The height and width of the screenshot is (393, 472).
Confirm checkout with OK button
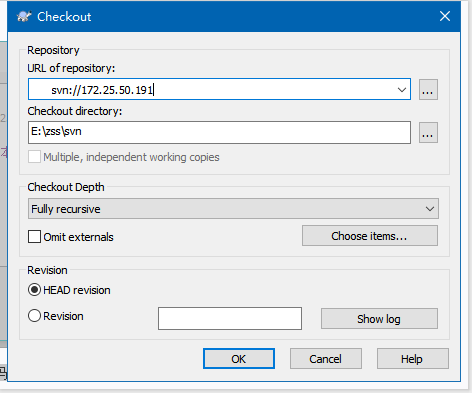click(239, 359)
